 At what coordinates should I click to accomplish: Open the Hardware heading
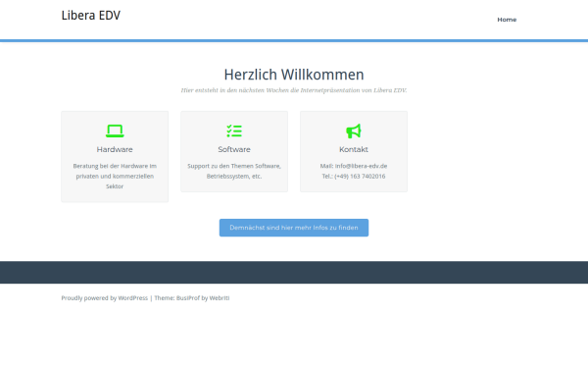115,149
